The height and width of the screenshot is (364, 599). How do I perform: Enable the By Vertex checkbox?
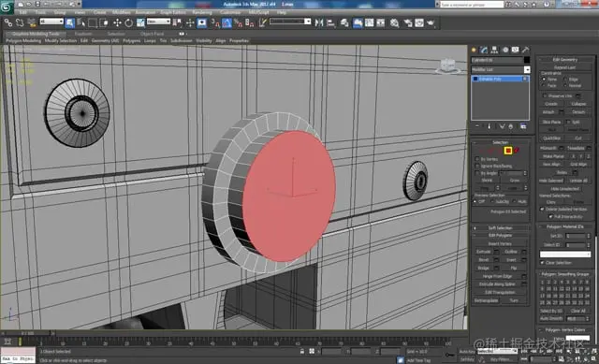pos(477,159)
